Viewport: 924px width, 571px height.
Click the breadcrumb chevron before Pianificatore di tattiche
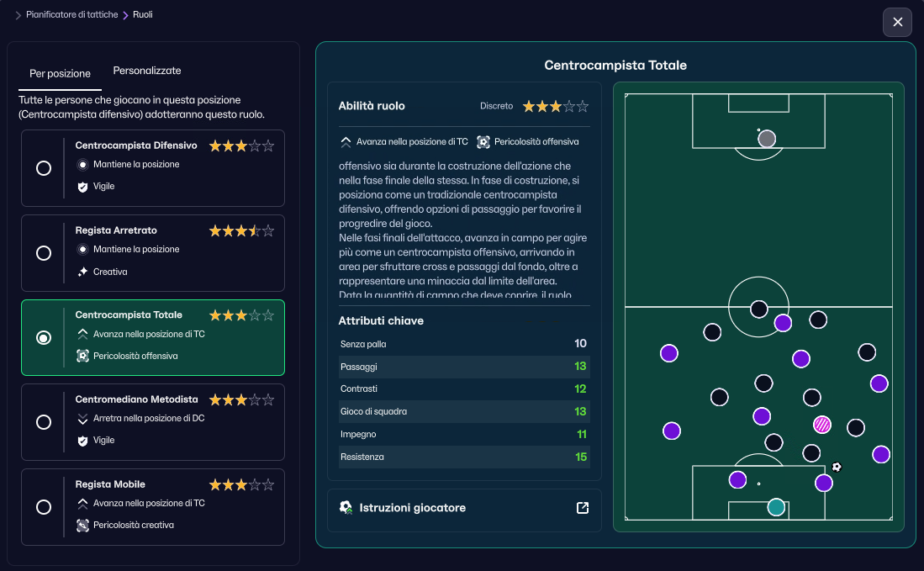(18, 15)
